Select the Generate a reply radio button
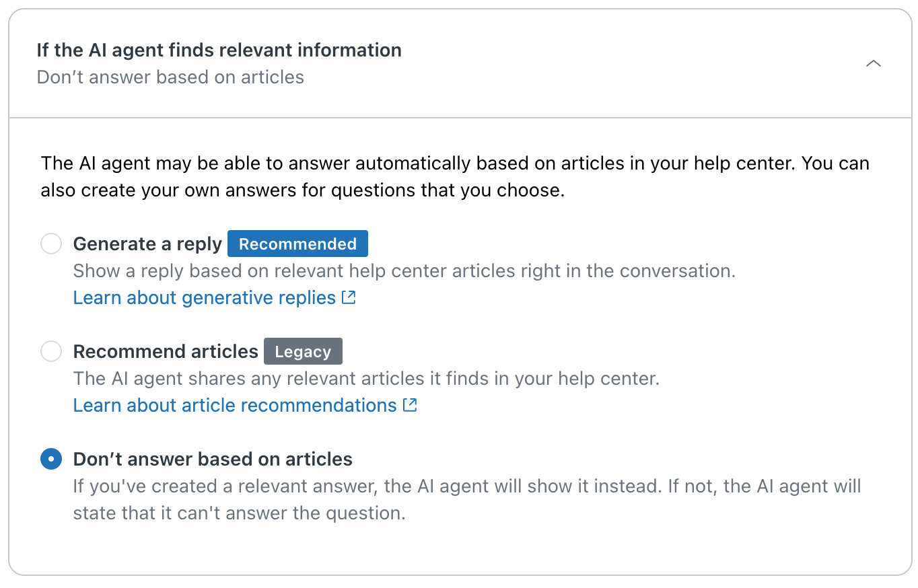 51,244
